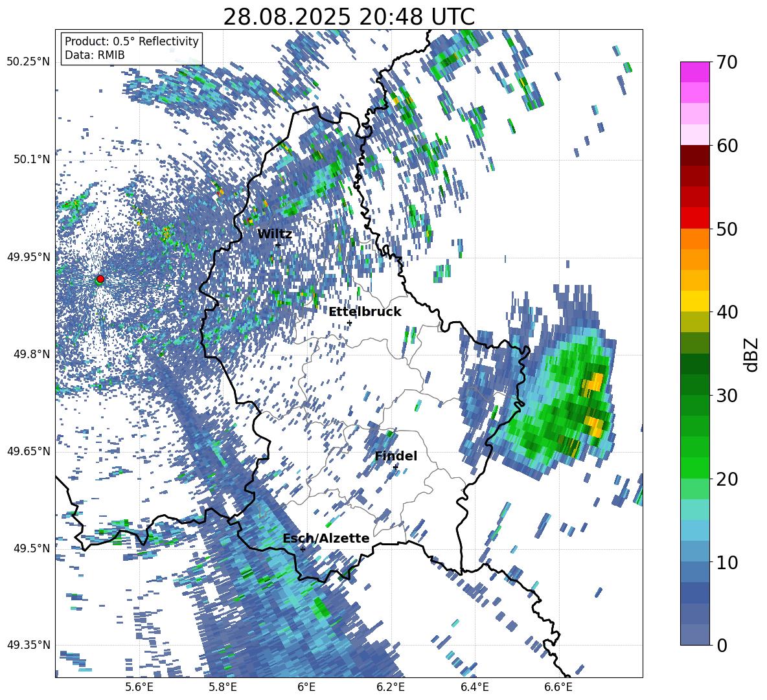Click the 6.6°E longitude tick label
The height and width of the screenshot is (700, 767).
558,688
